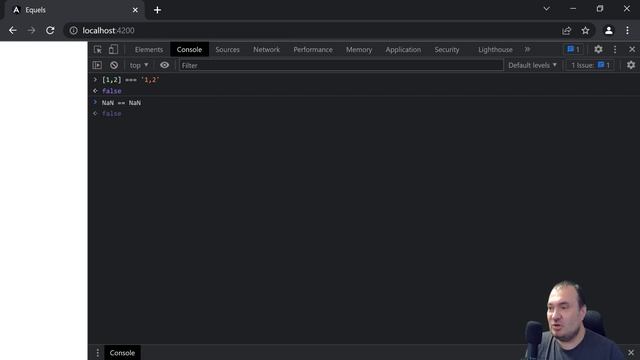640x360 pixels.
Task: Click the 1 Issue link
Action: (x=590, y=65)
